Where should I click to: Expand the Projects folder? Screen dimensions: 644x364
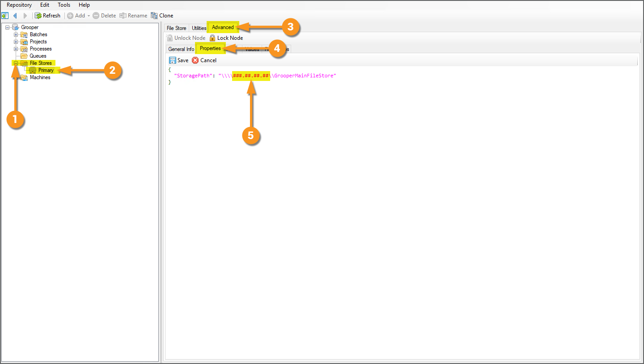pyautogui.click(x=16, y=42)
